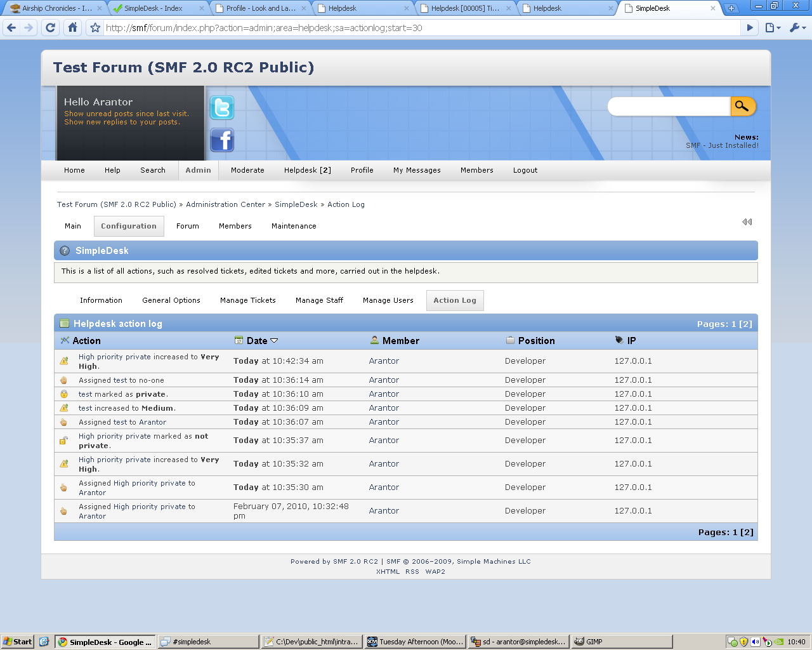Viewport: 812px width, 650px height.
Task: Click in the forum search field
Action: pyautogui.click(x=669, y=106)
